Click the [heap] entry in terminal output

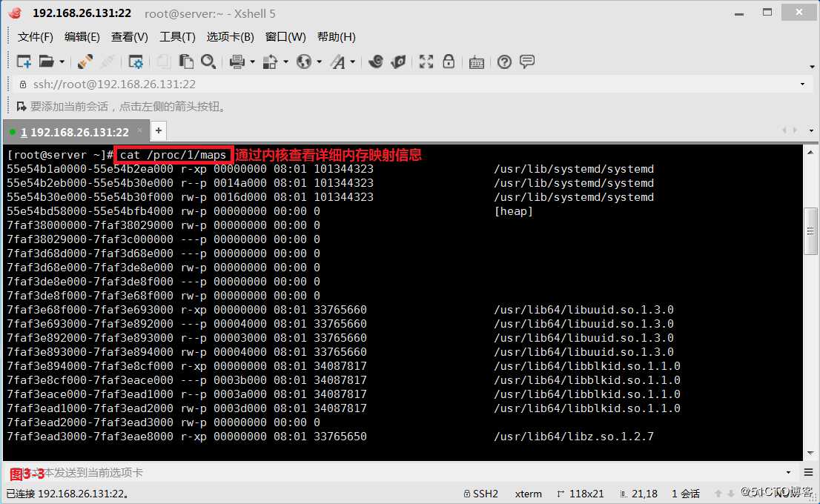tap(514, 211)
